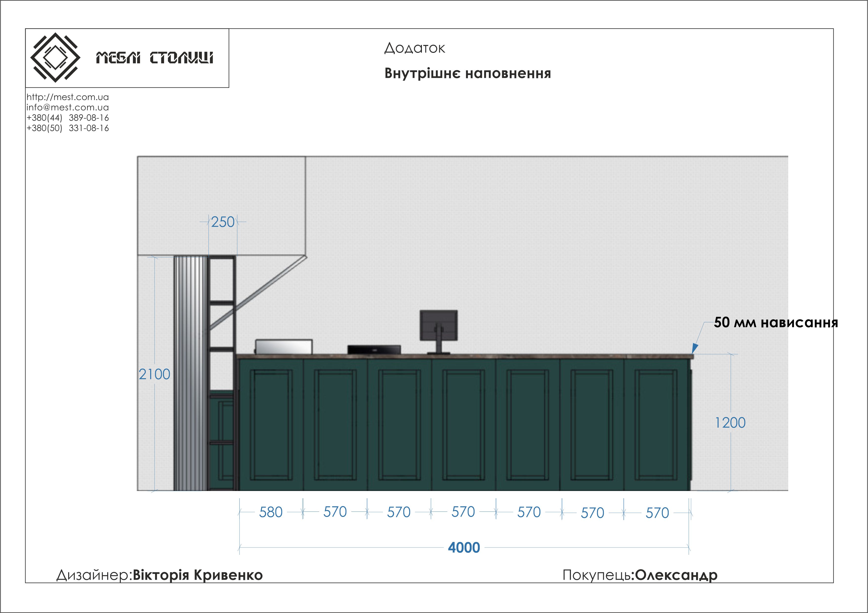Viewport: 868px width, 613px height.
Task: Select the 4000 total width dimension
Action: click(x=464, y=548)
